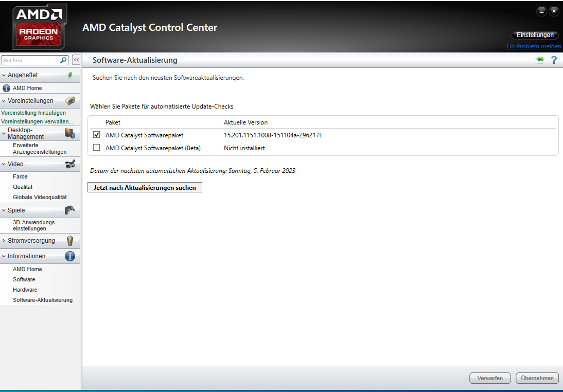Image resolution: width=563 pixels, height=392 pixels.
Task: Click the green pin icon beside Angeheftet
Action: [70, 75]
